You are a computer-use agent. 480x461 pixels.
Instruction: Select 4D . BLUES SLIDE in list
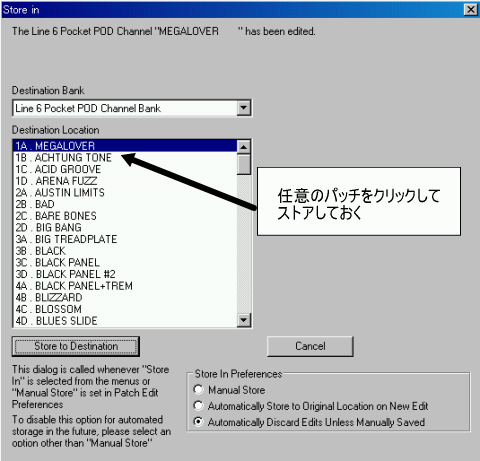coord(125,321)
